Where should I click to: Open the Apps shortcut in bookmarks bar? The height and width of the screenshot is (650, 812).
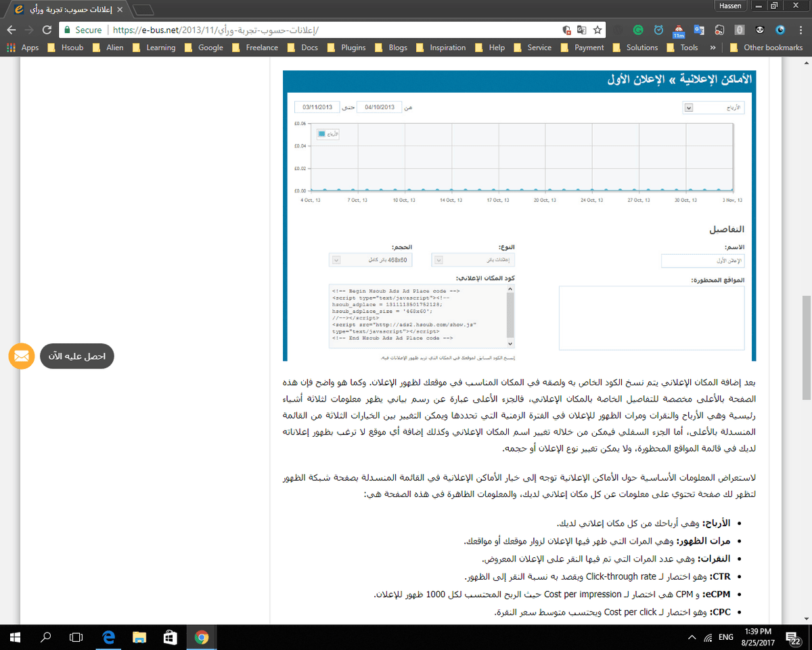23,47
